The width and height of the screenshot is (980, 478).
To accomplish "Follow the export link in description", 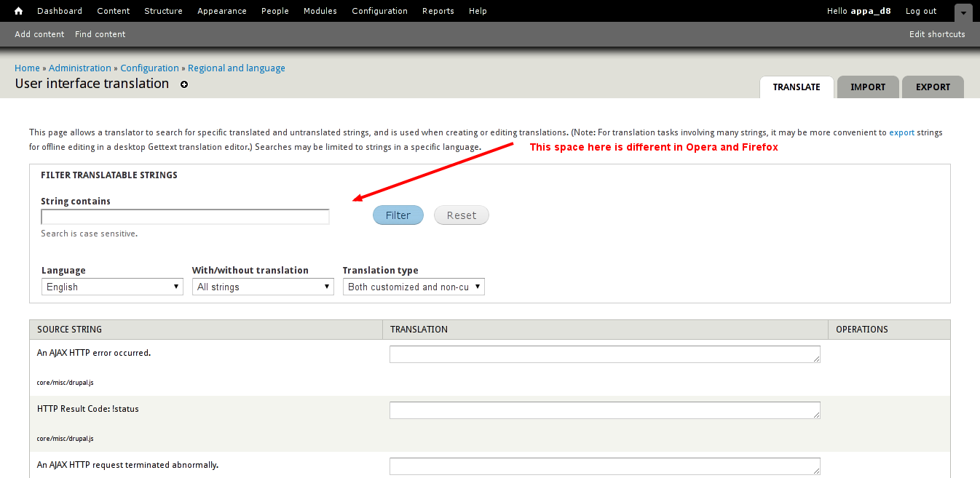I will 901,132.
